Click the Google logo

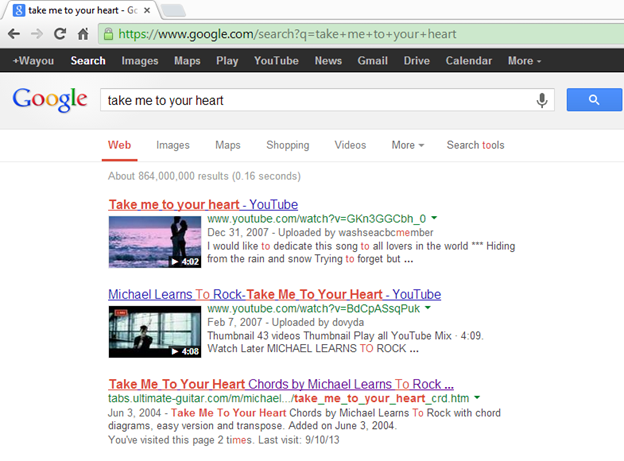[50, 99]
